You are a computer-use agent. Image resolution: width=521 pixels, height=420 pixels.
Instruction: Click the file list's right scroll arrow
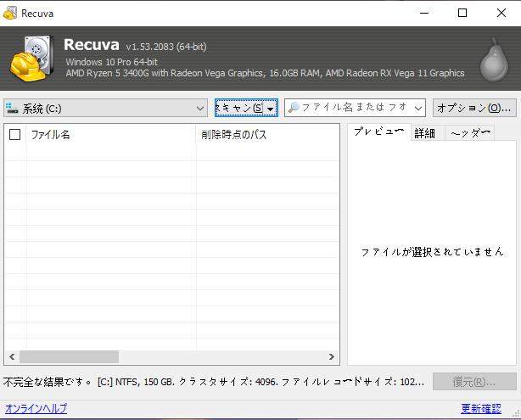331,357
